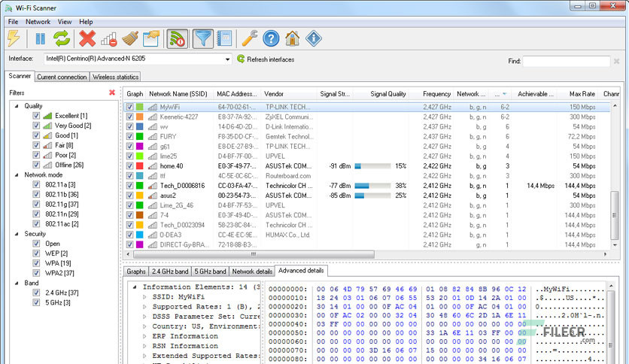Click Refresh interfaces button
Image resolution: width=629 pixels, height=364 pixels.
click(266, 59)
